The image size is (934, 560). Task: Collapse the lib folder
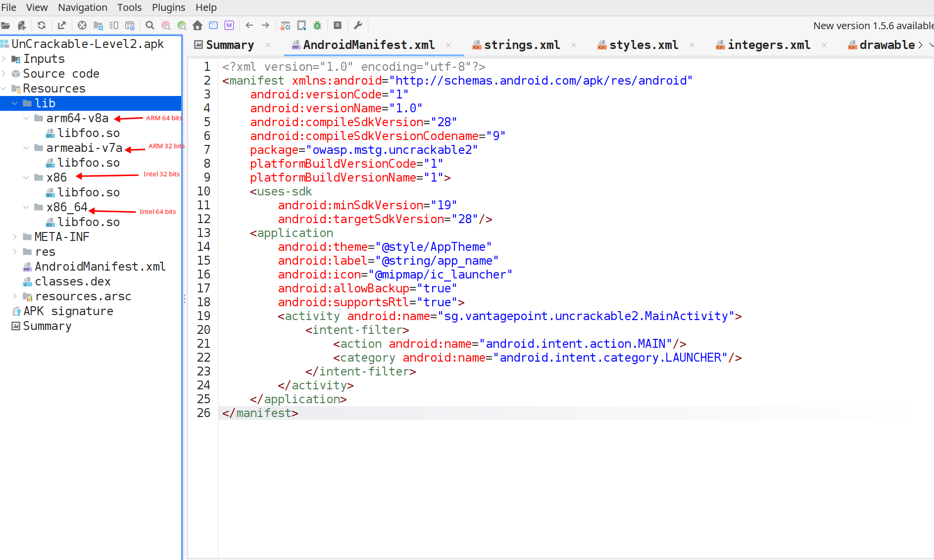[14, 103]
